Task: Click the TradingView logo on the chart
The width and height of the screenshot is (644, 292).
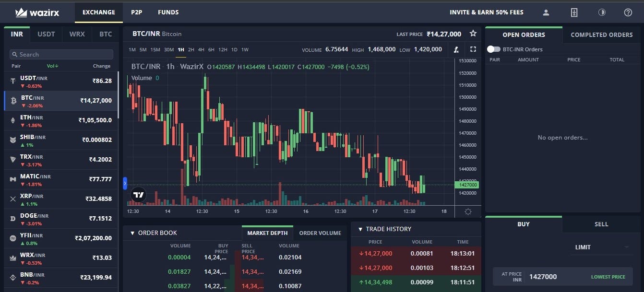Action: click(138, 195)
